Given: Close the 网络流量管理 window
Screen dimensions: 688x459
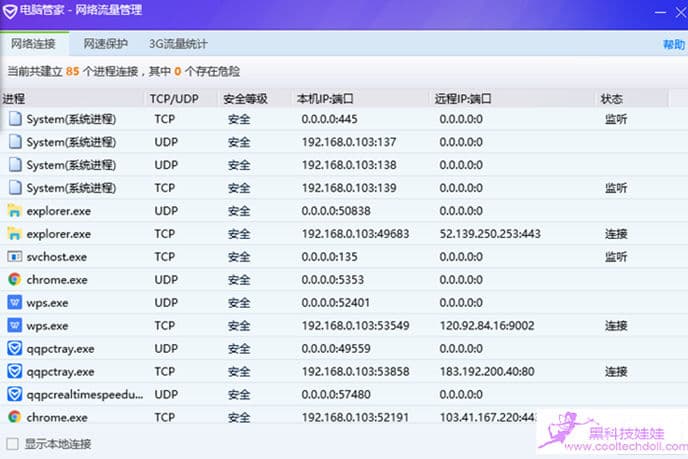Looking at the screenshot, I should pos(681,12).
